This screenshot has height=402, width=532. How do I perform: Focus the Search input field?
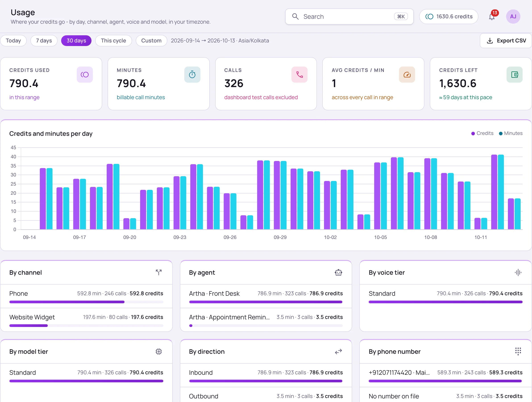349,17
